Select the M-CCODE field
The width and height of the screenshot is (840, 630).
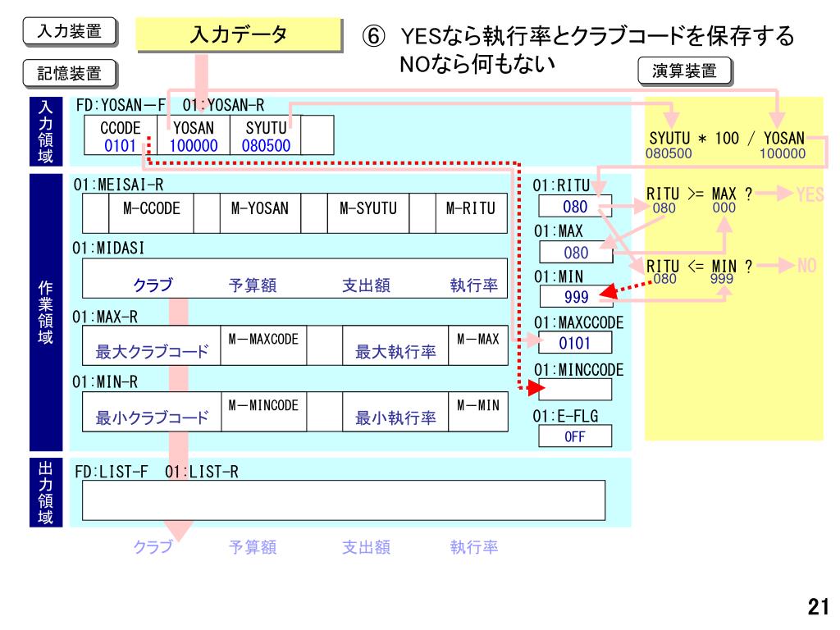point(151,212)
